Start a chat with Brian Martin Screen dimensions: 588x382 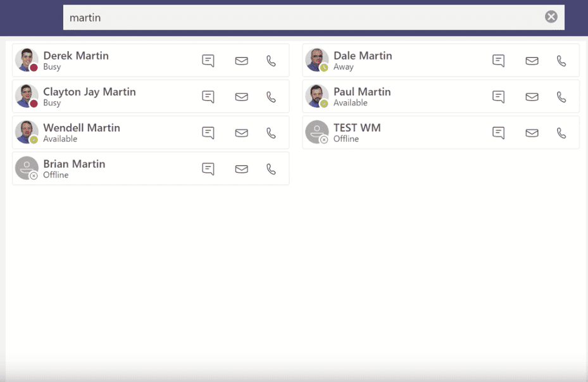208,169
